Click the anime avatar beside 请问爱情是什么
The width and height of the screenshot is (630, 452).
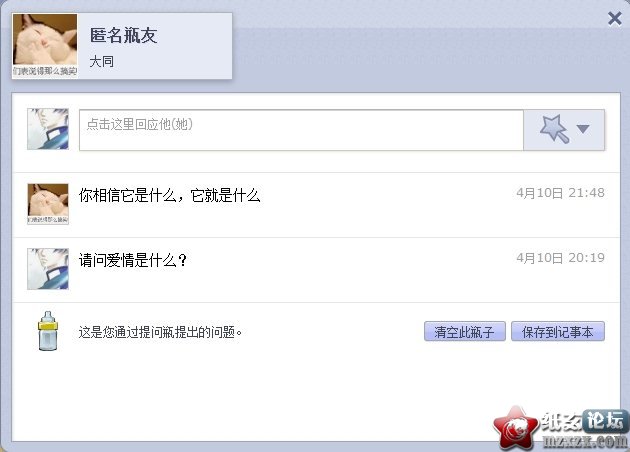48,269
